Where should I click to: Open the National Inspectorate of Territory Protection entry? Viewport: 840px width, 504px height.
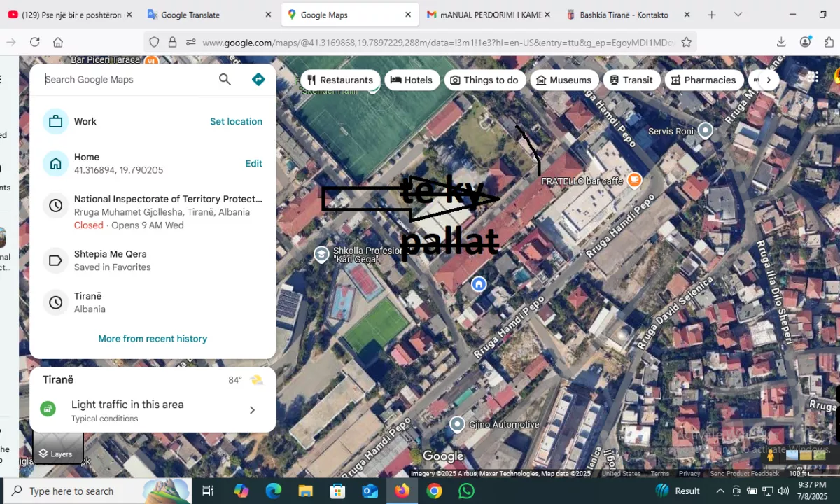[x=153, y=211]
